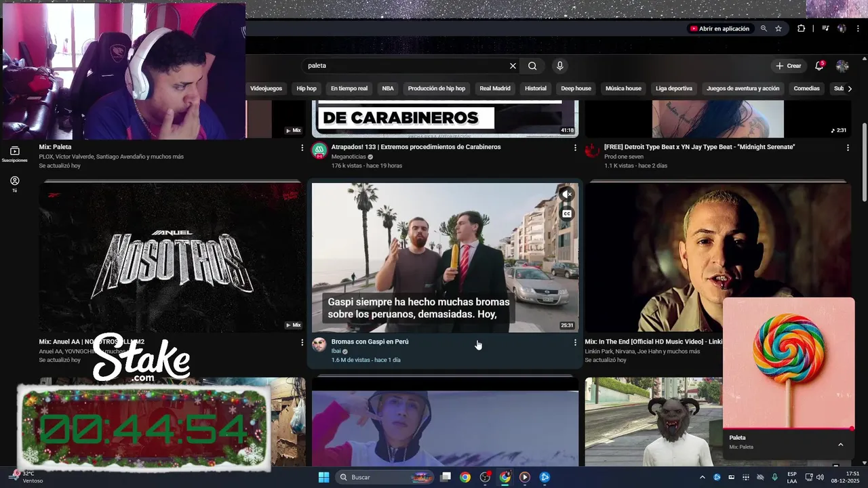This screenshot has height=488, width=868.
Task: Click the Abrir en aplicación button
Action: 719,28
